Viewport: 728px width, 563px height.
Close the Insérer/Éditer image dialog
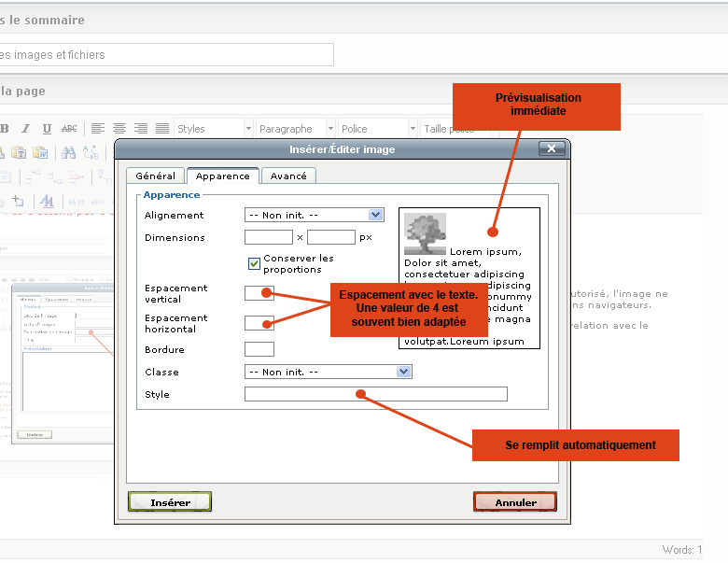553,148
